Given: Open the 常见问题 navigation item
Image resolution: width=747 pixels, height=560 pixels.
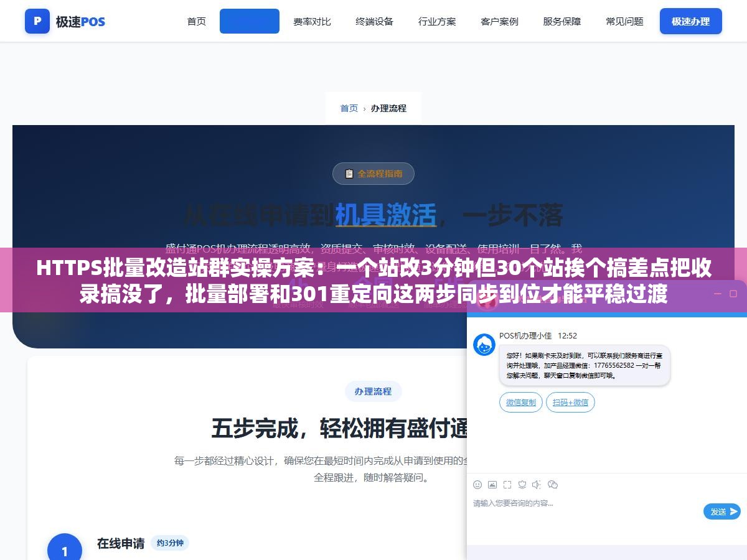Looking at the screenshot, I should pos(624,21).
